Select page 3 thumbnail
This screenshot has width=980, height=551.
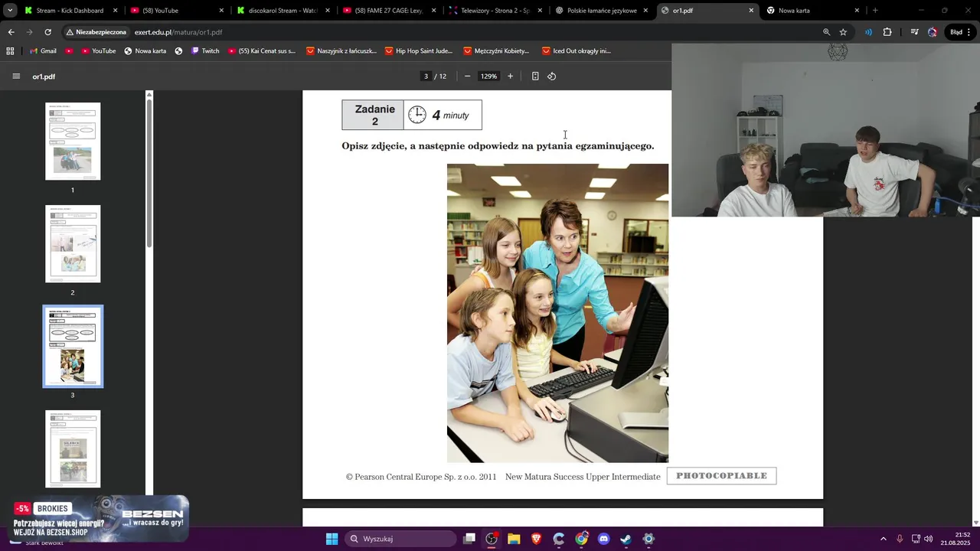(x=73, y=347)
